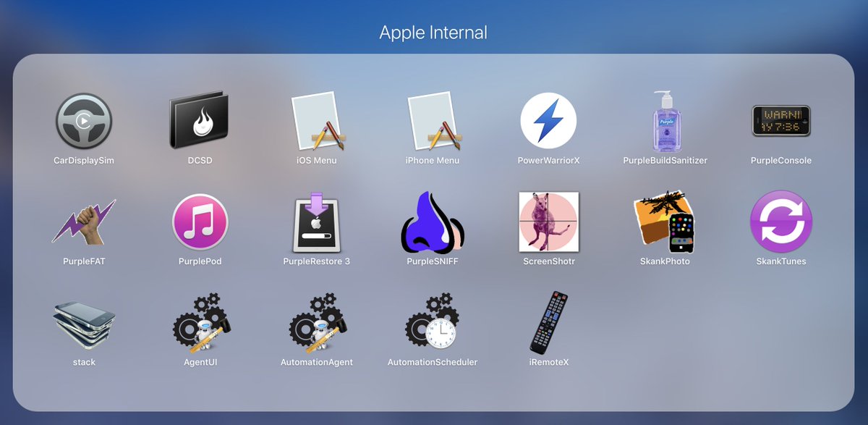Click the PurpleBuildSanitizer label text
This screenshot has width=868, height=425.
pyautogui.click(x=665, y=161)
